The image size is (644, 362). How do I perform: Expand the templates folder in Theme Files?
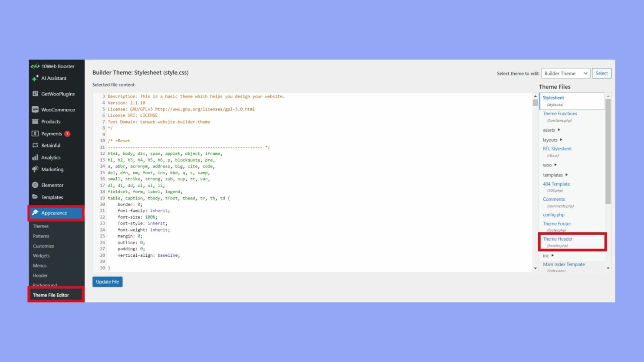click(x=554, y=175)
